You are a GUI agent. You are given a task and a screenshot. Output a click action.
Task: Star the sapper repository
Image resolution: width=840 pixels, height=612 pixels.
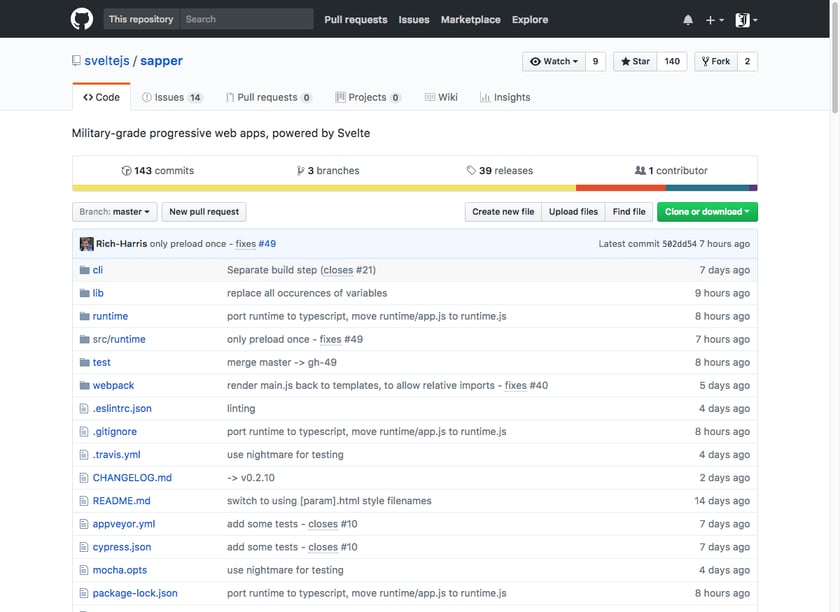(635, 62)
